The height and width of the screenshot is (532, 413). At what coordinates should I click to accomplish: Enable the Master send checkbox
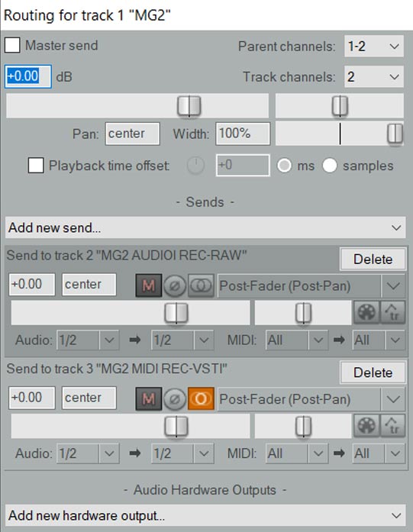[12, 45]
